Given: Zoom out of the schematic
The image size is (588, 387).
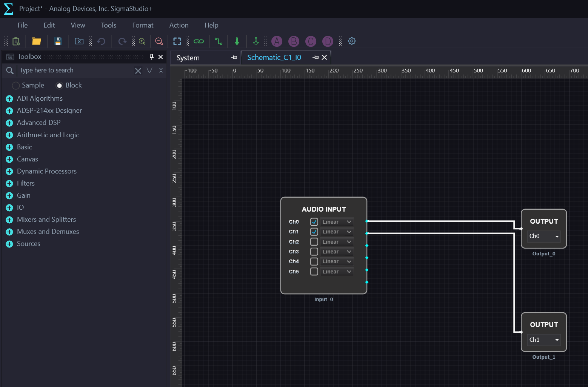Looking at the screenshot, I should click(159, 41).
